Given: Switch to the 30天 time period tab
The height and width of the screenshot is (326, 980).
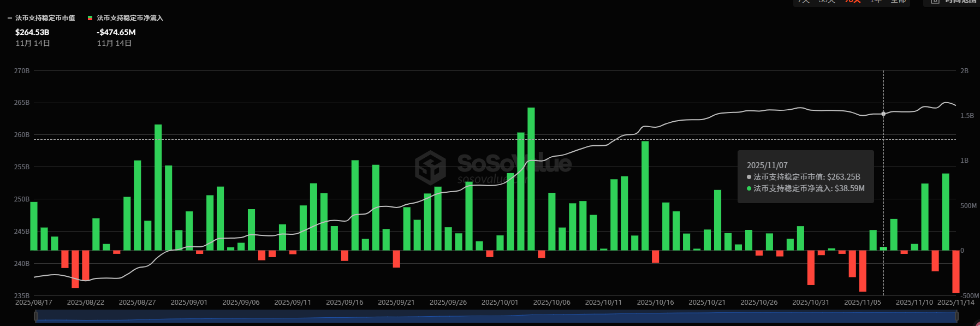Looking at the screenshot, I should [827, 2].
